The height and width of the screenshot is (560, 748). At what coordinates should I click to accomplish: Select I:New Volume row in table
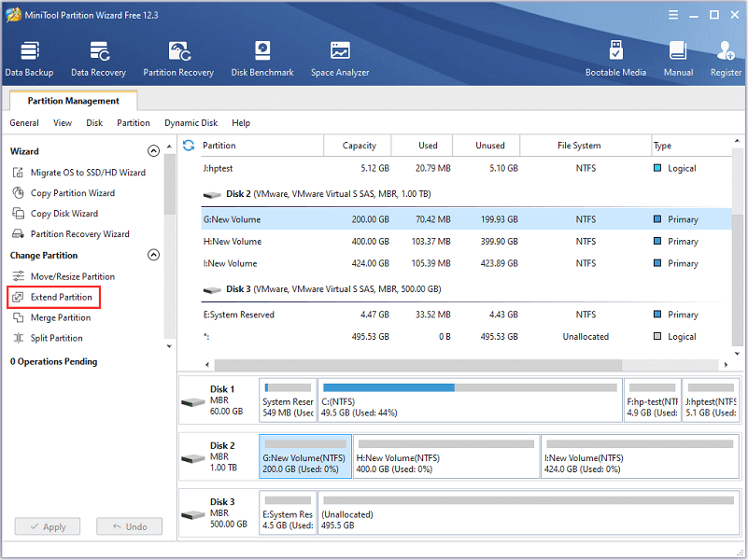click(467, 263)
